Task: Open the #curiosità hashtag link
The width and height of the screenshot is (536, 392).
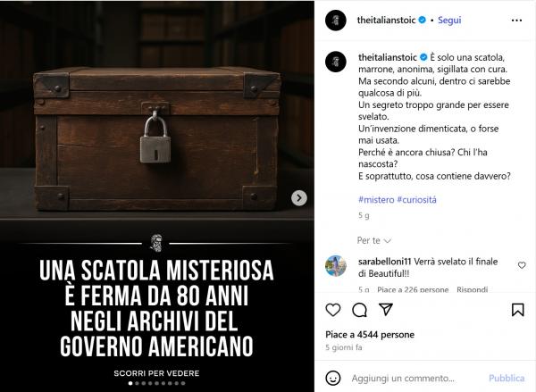Action: tap(416, 200)
